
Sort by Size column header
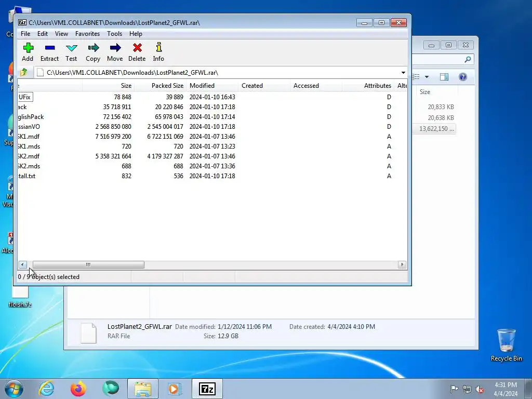(x=108, y=86)
